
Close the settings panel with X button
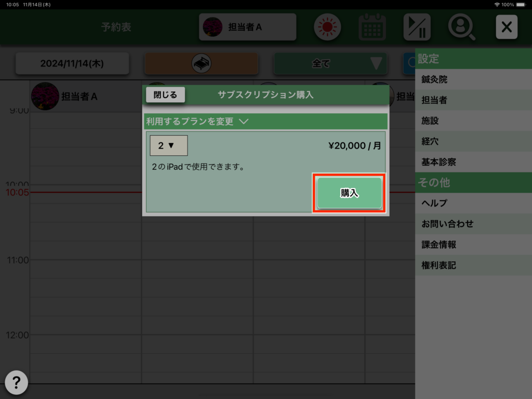click(x=506, y=27)
